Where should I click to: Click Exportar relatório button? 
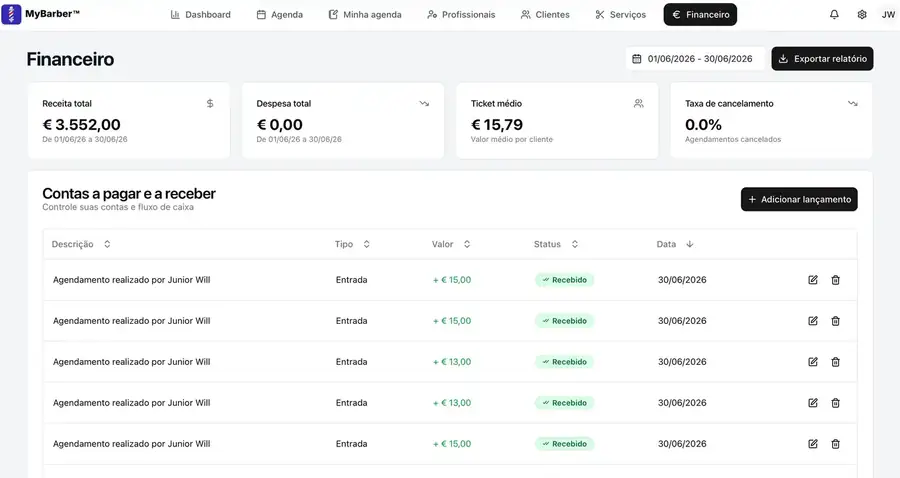[x=823, y=59]
